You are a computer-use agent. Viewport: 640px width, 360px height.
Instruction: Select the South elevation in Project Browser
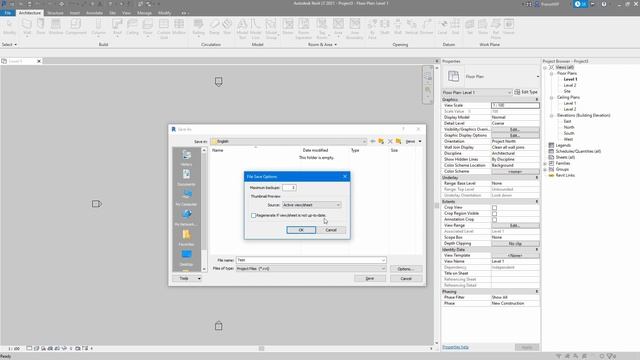tap(569, 133)
